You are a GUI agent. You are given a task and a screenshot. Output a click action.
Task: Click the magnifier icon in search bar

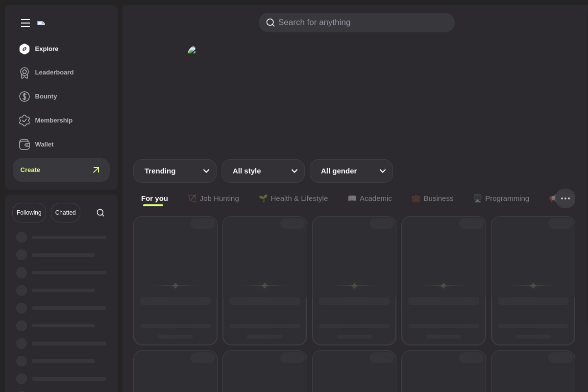(270, 23)
